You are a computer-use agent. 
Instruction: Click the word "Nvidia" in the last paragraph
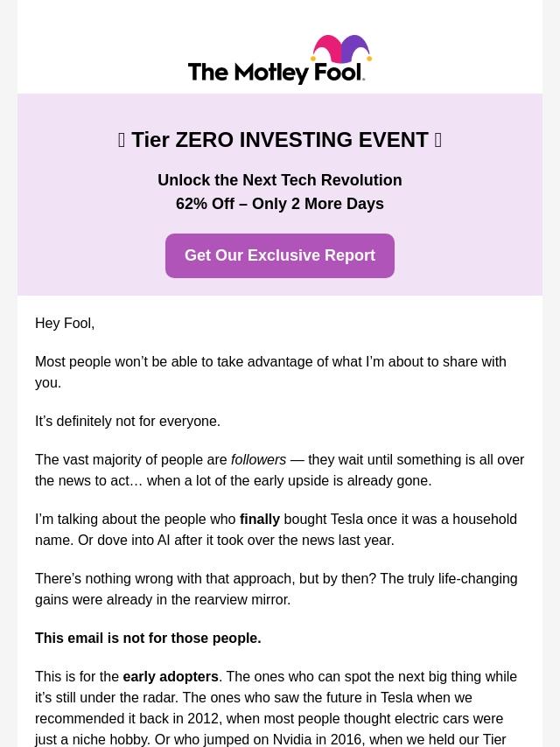tap(291, 740)
